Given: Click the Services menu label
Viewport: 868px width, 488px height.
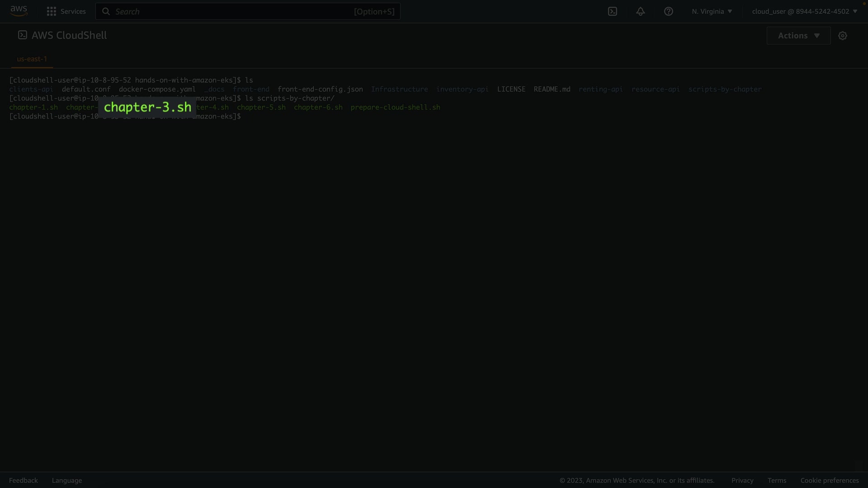Looking at the screenshot, I should (73, 11).
